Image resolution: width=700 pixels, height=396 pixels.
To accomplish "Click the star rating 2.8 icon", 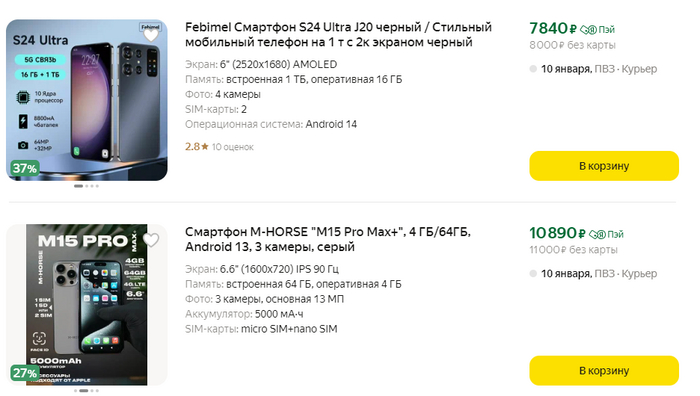I will (205, 146).
